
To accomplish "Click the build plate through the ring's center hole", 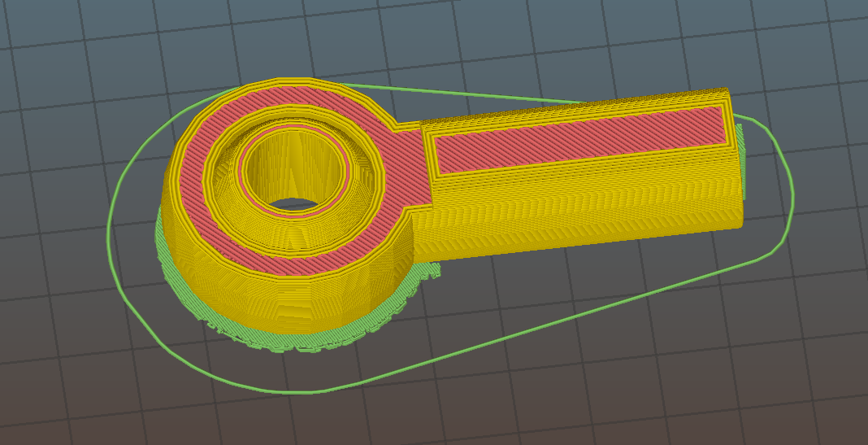I will [x=294, y=204].
